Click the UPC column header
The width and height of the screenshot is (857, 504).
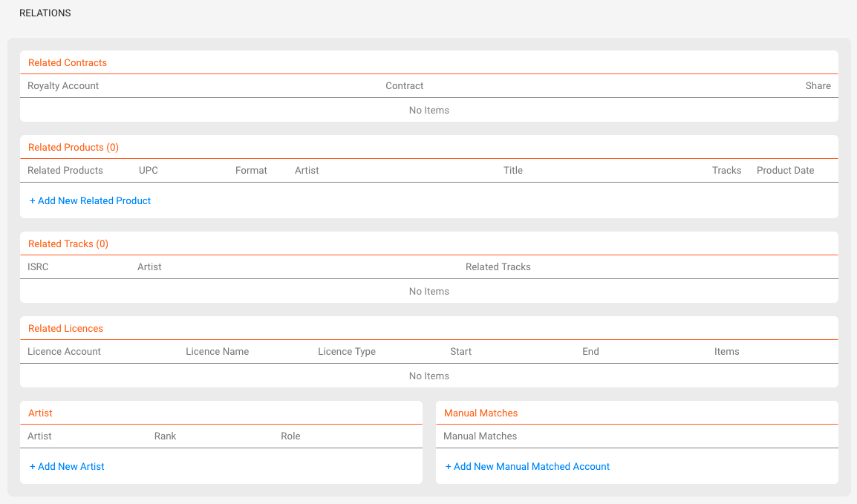tap(148, 171)
